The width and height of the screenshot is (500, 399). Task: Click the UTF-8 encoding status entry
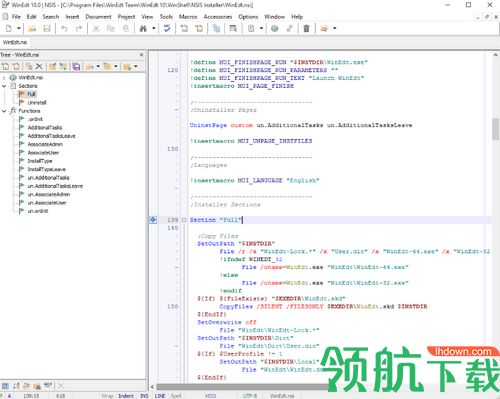point(250,396)
